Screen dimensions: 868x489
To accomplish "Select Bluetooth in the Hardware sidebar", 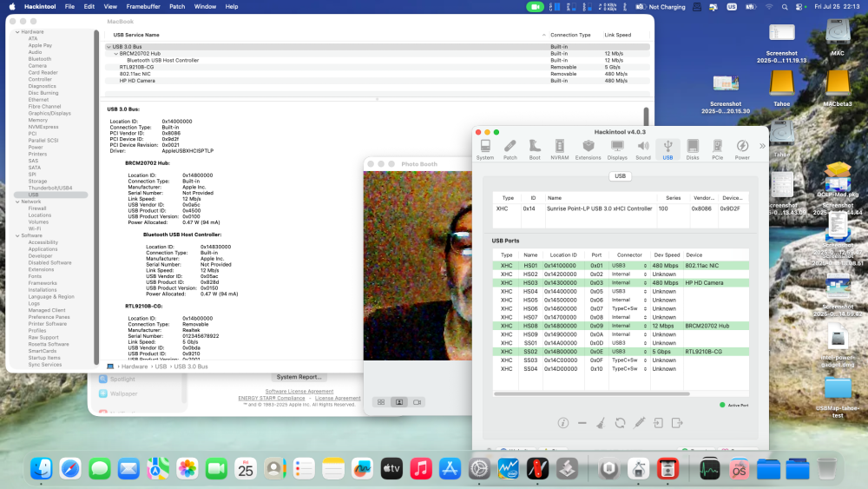I will pyautogui.click(x=40, y=59).
